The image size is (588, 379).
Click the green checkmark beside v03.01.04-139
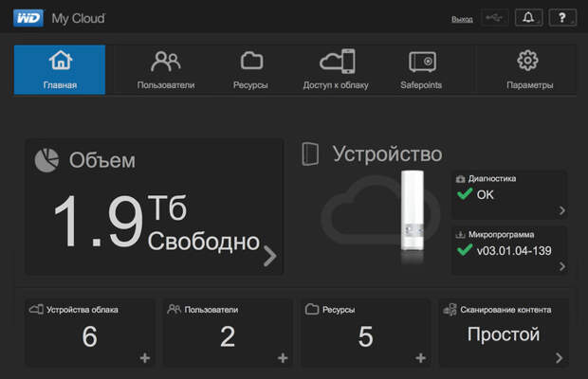click(465, 250)
